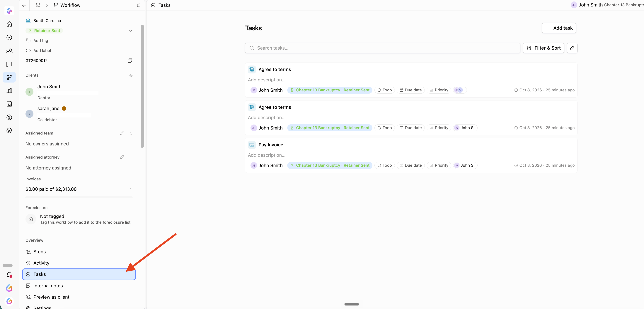Click the Add task button
The width and height of the screenshot is (644, 309).
pos(559,28)
